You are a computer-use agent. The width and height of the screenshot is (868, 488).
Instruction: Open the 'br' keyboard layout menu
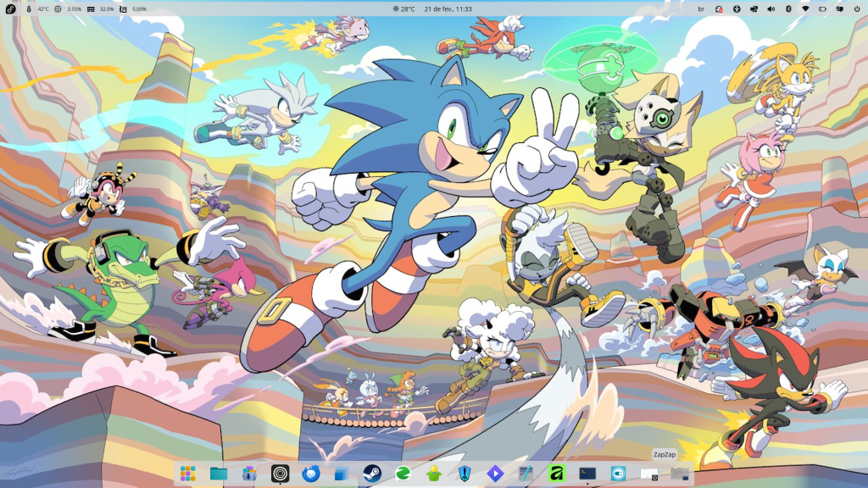701,8
